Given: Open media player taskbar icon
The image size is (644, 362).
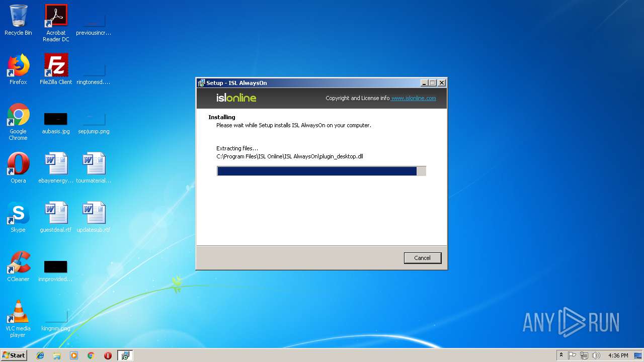Looking at the screenshot, I should tap(74, 355).
